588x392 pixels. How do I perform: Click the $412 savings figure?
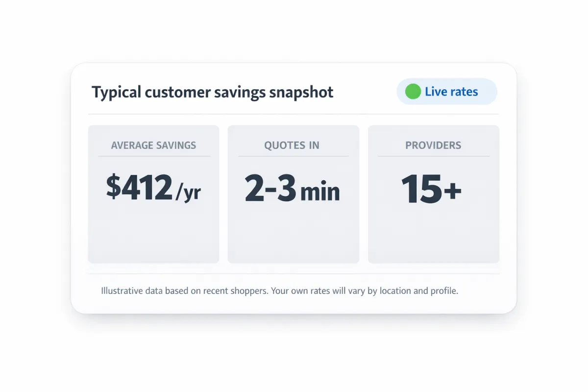139,188
